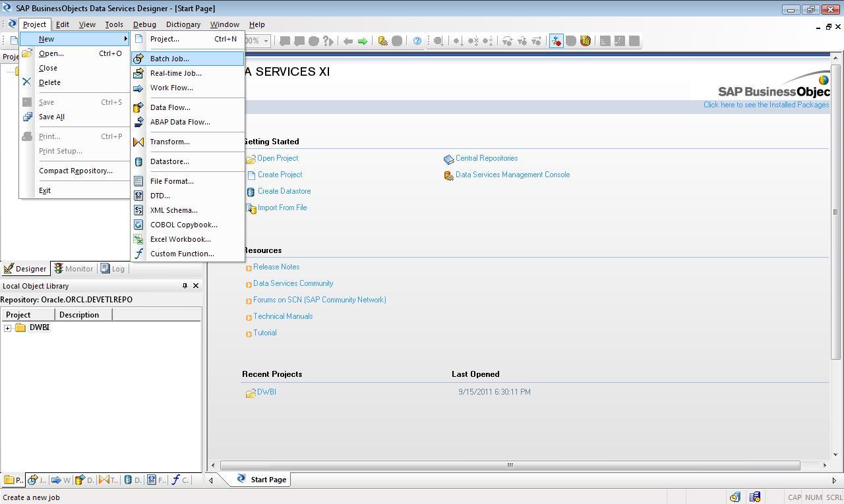Viewport: 844px width, 504px height.
Task: Click the yellow cylinder gears toolbar icon
Action: tap(382, 41)
